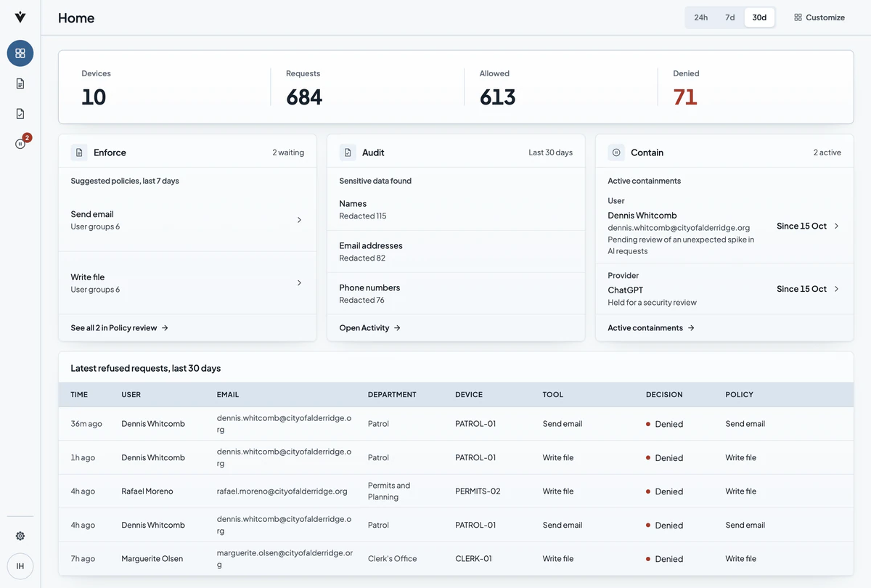This screenshot has width=871, height=588.
Task: Expand the Write file suggested policy chevron
Action: [x=299, y=283]
